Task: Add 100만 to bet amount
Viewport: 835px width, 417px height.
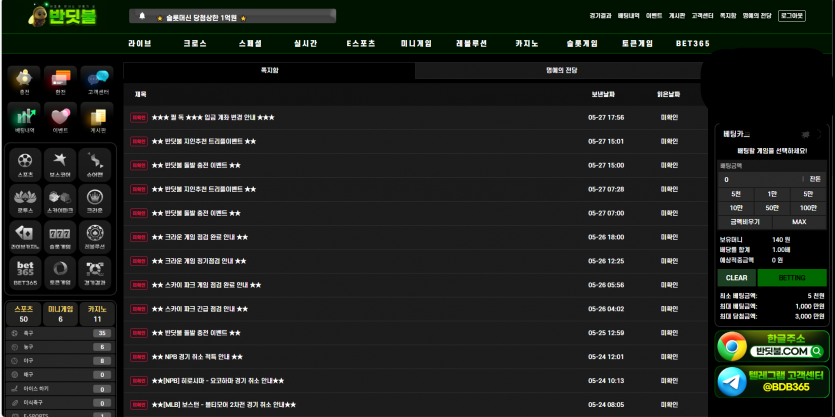Action: tap(808, 208)
